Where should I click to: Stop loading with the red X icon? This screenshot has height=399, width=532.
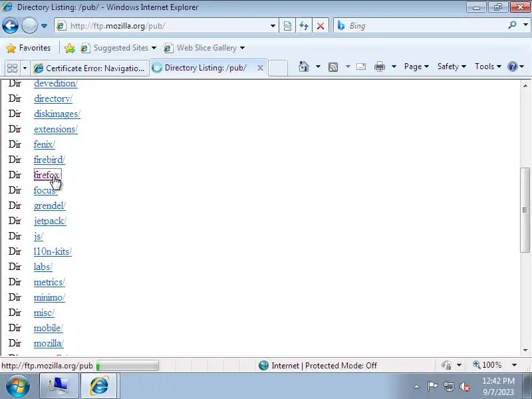(321, 26)
